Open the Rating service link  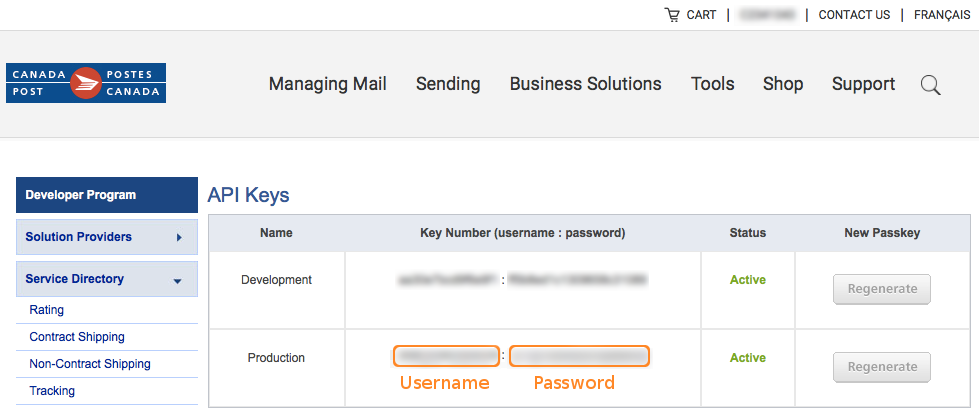coord(46,310)
